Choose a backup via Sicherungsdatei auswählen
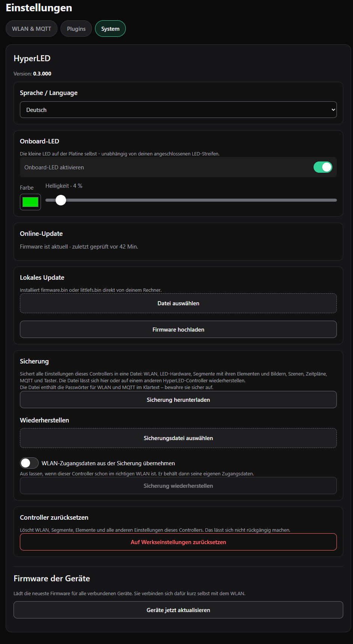 [x=178, y=438]
